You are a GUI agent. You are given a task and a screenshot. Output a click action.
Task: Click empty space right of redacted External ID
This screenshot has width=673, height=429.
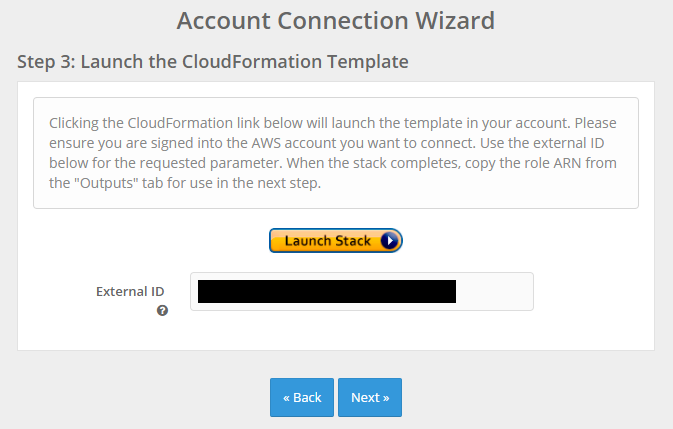click(494, 292)
